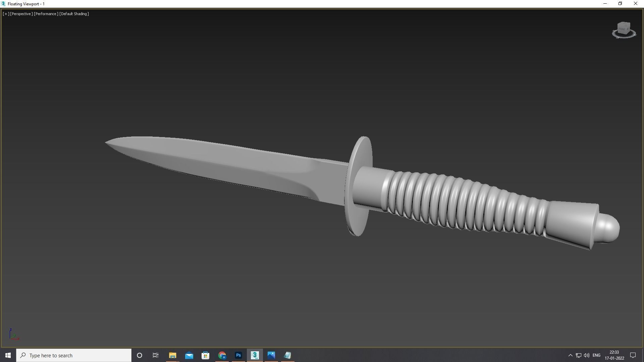Viewport: 644px width, 362px height.
Task: Open the Perspective point-of-view viewport menu
Action: coord(21,14)
